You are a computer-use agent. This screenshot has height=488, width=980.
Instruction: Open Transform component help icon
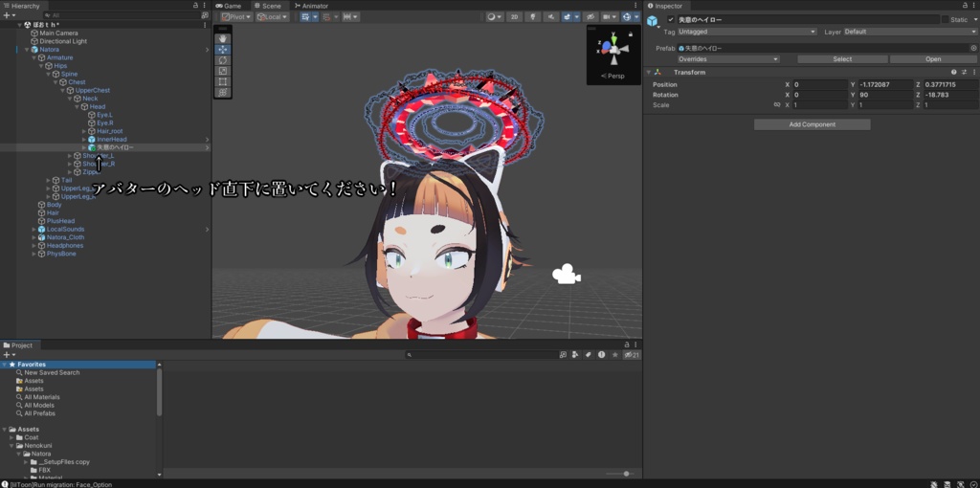point(954,73)
